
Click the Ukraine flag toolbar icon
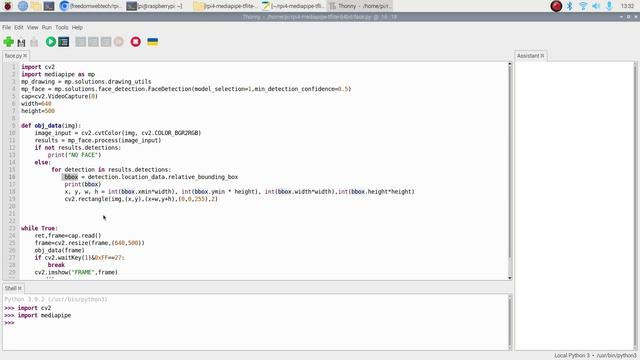(153, 42)
